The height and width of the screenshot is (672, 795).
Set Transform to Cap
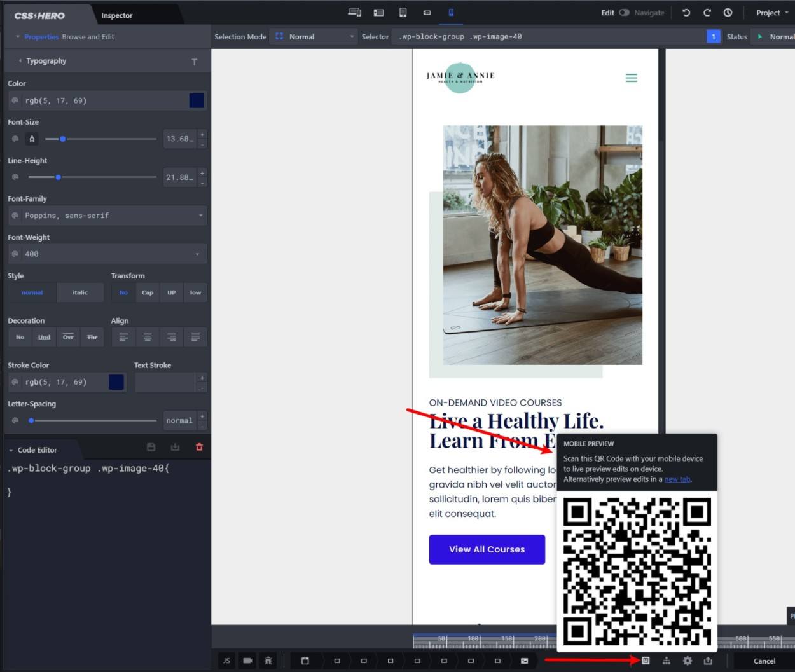click(148, 292)
